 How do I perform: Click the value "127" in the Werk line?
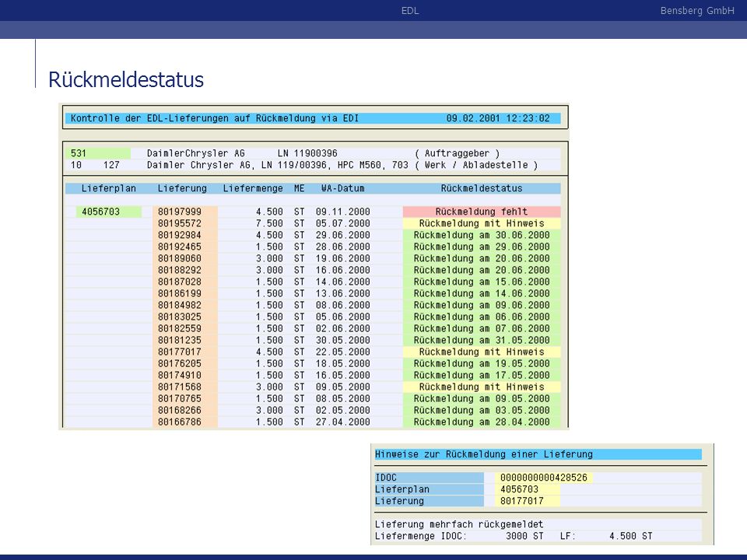click(111, 165)
